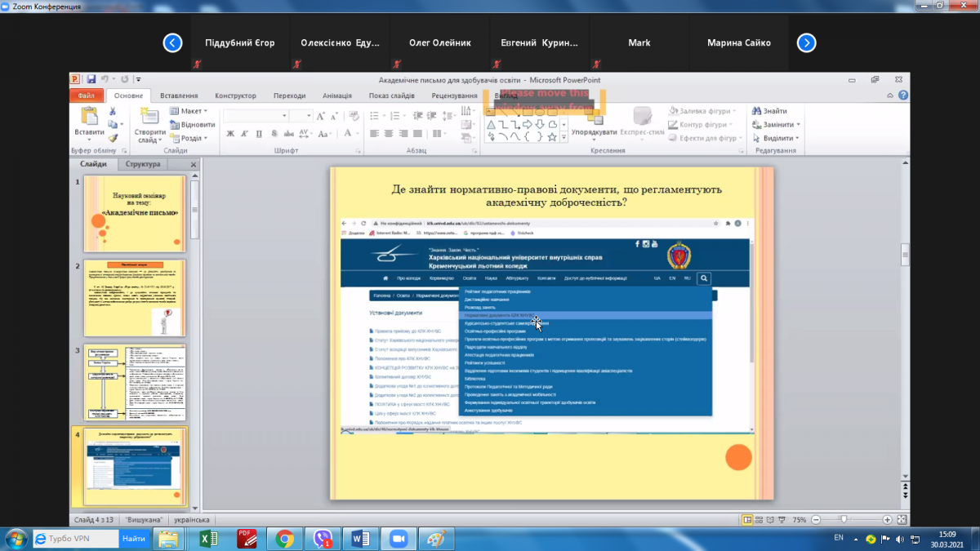Toggle underline П formatting
980x551 pixels.
tap(257, 134)
